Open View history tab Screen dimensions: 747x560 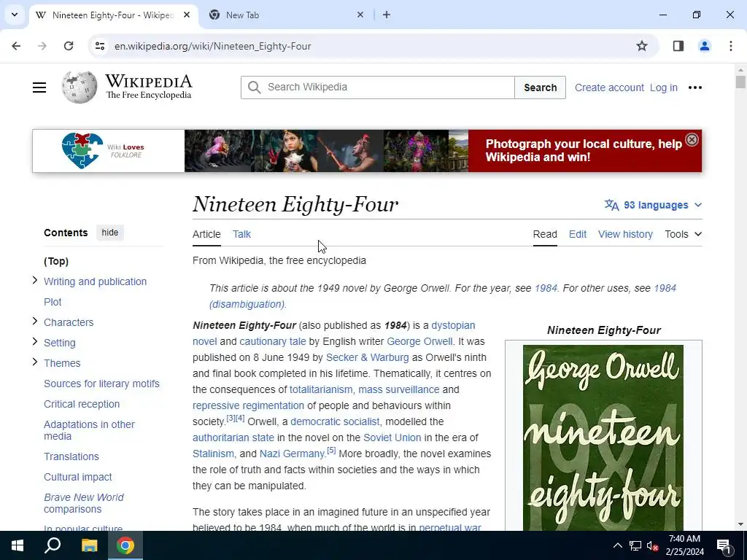(625, 234)
